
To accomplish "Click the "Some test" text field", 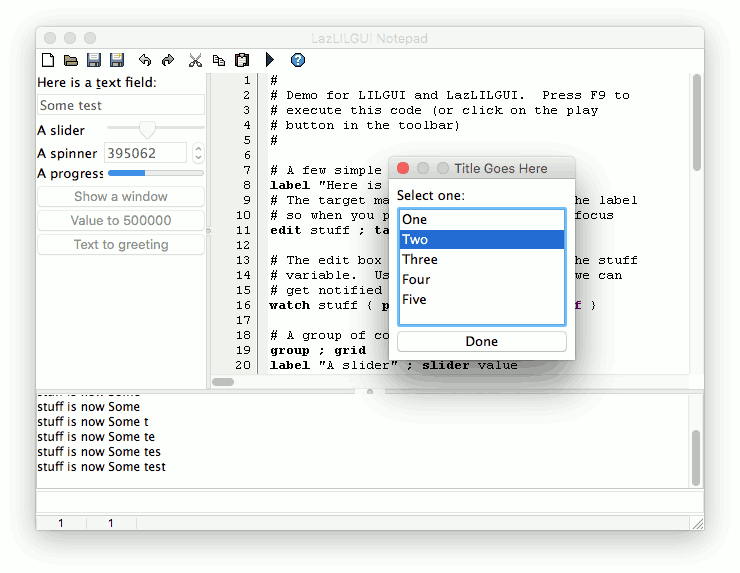I will [x=121, y=105].
